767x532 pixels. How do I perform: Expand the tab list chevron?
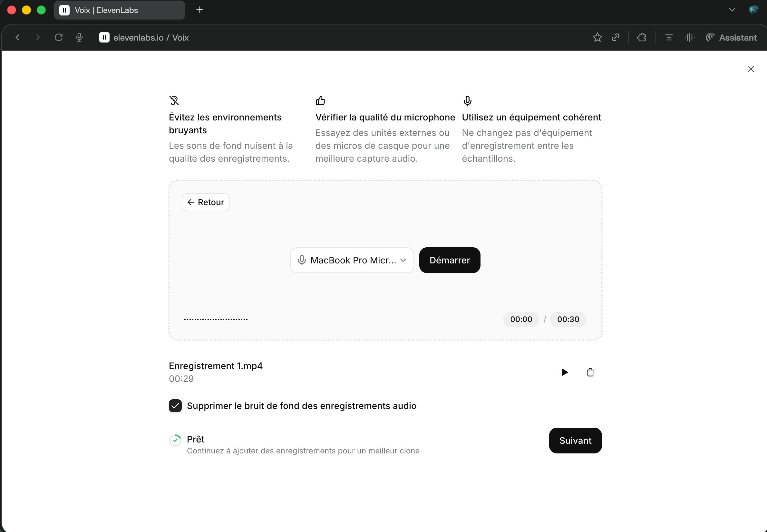[x=732, y=10]
